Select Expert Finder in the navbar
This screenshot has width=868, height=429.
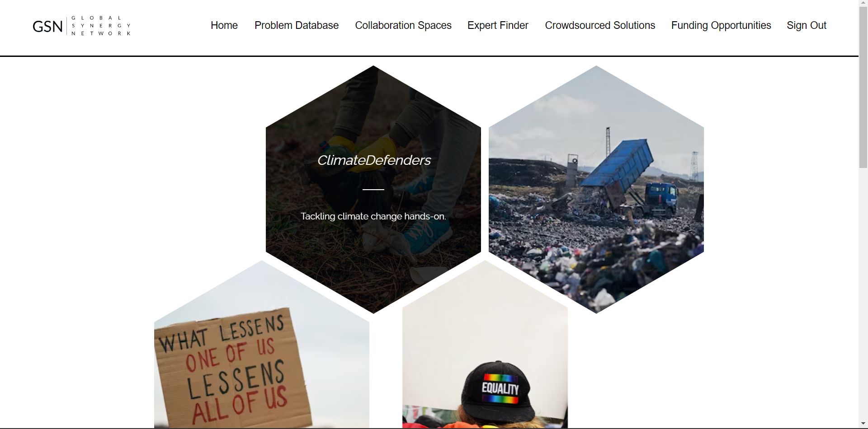[x=498, y=25]
